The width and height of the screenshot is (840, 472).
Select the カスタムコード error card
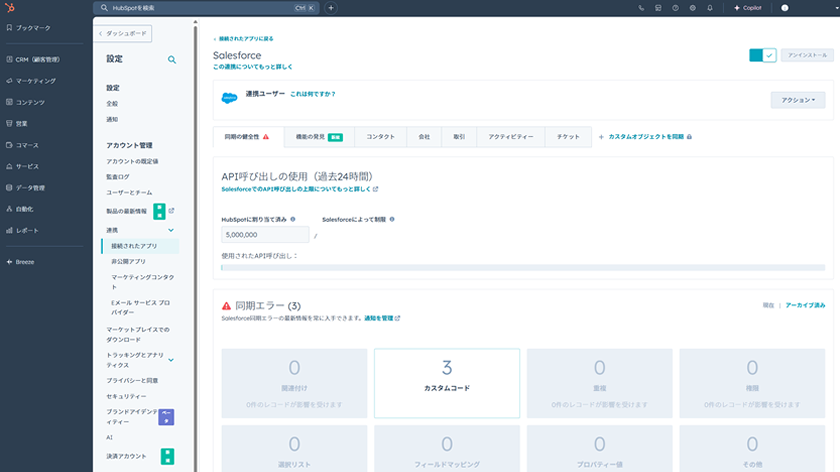click(447, 383)
